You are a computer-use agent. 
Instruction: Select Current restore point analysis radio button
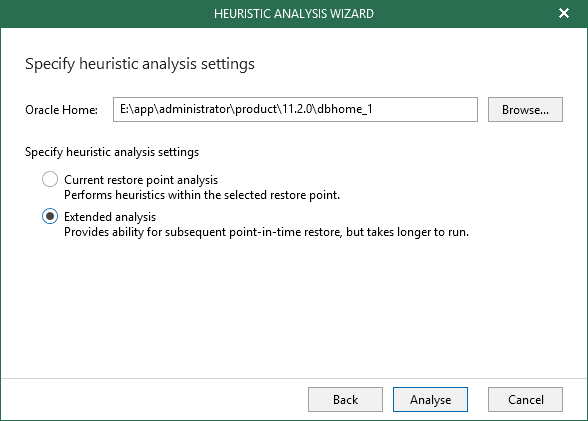click(x=50, y=179)
